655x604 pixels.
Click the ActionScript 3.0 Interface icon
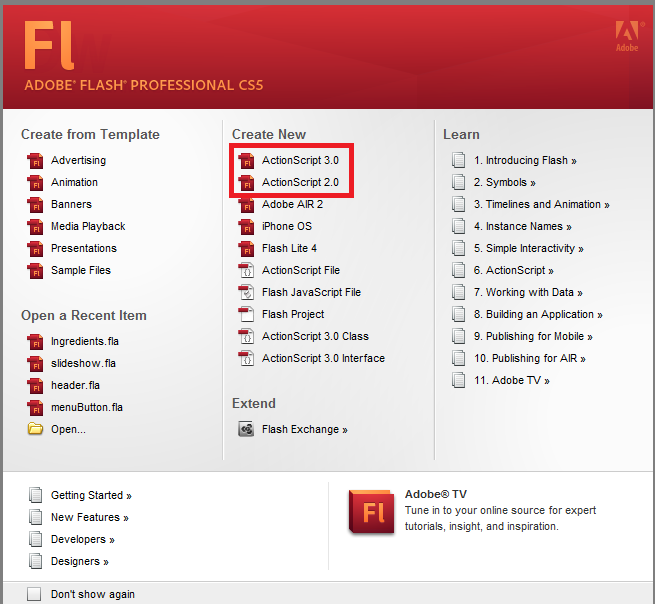(246, 358)
